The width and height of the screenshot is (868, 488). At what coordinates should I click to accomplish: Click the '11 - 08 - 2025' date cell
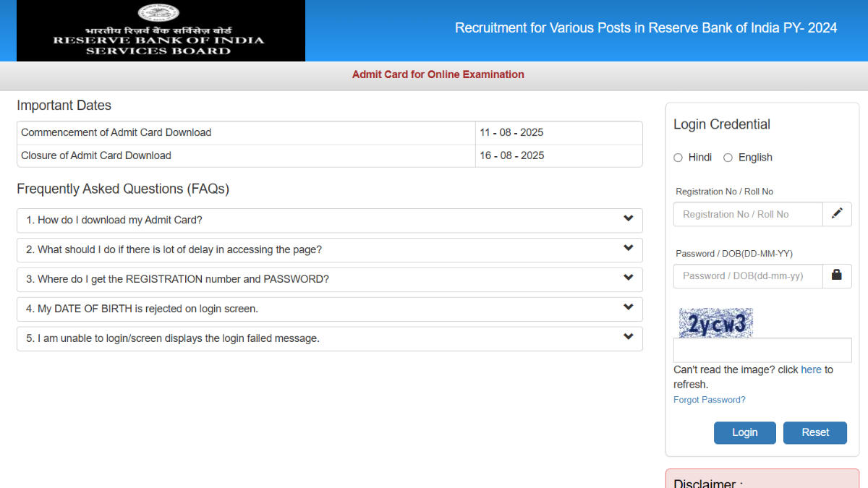click(x=558, y=133)
